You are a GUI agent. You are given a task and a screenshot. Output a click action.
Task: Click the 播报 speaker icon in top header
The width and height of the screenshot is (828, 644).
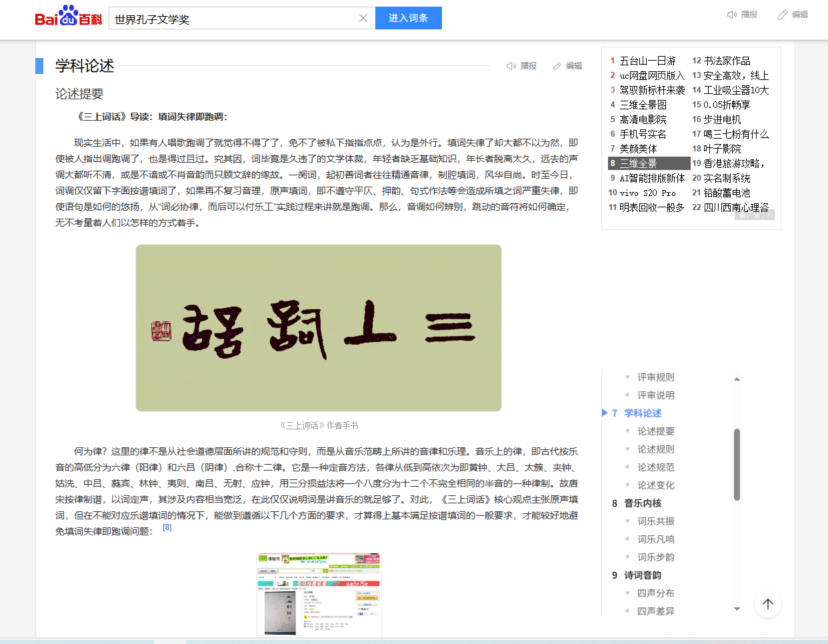(x=732, y=15)
